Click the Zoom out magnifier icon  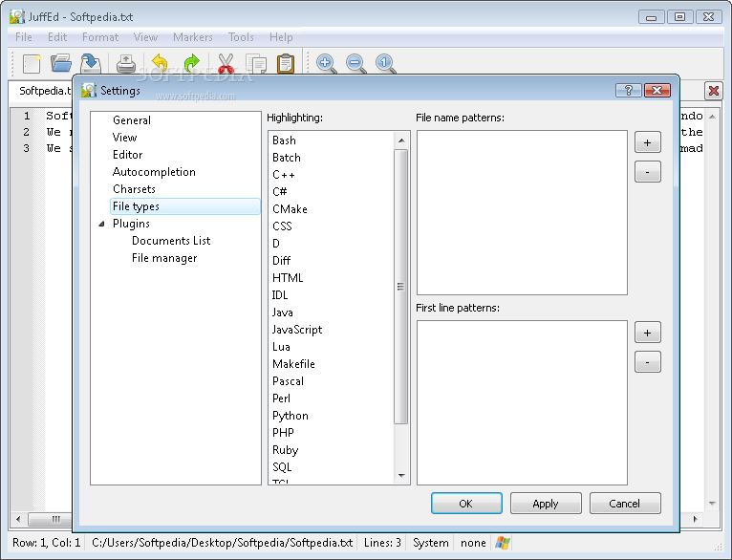click(x=355, y=63)
